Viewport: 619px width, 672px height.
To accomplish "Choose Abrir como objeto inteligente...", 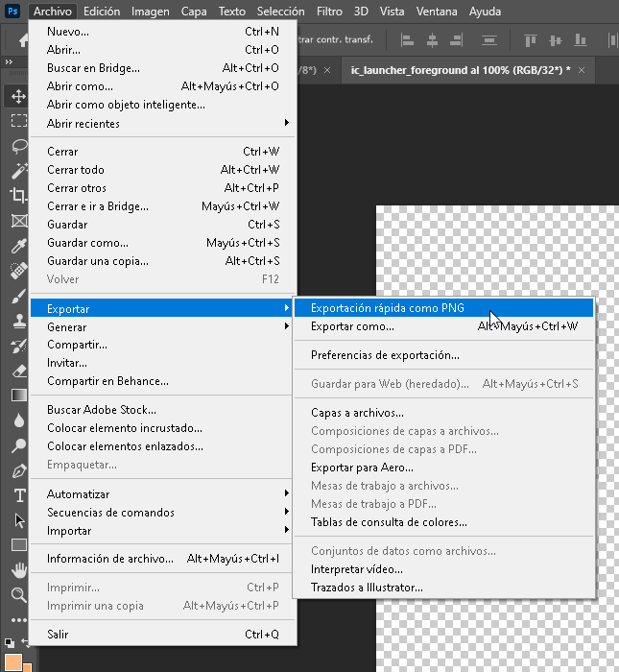I will coord(163,105).
